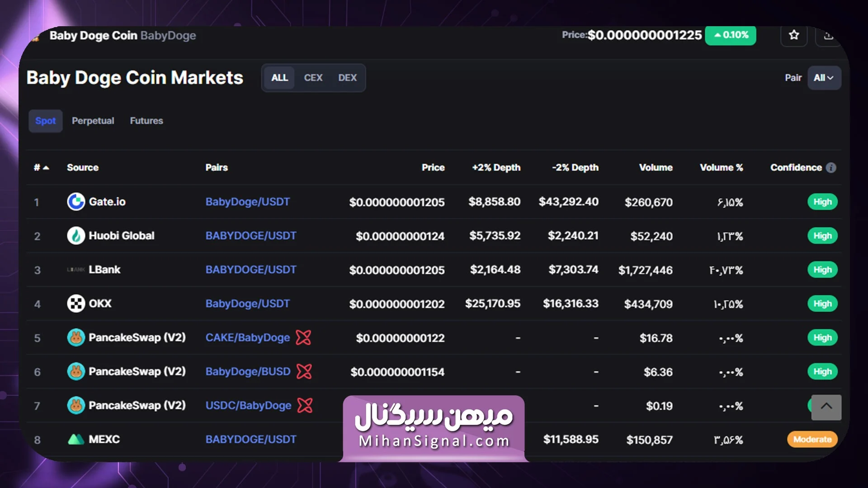Open the MEXC BABYDOGE/USDT pair link

[x=251, y=439]
